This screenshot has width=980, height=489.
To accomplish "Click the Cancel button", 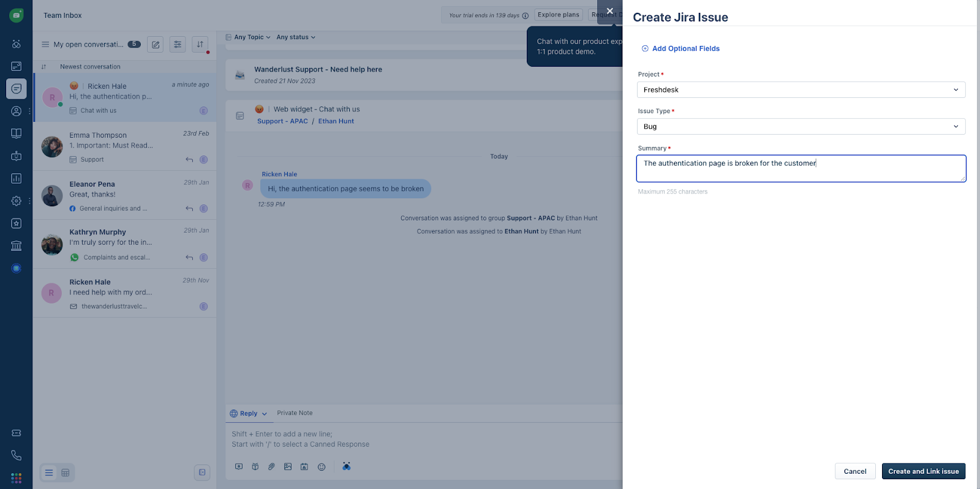I will (855, 471).
